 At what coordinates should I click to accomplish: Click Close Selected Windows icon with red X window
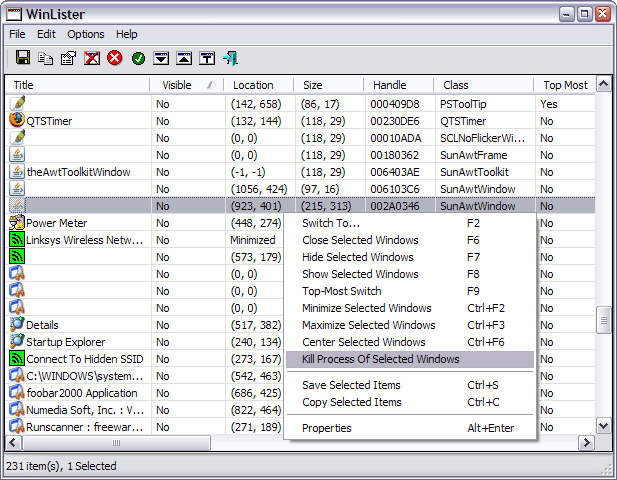tap(92, 59)
